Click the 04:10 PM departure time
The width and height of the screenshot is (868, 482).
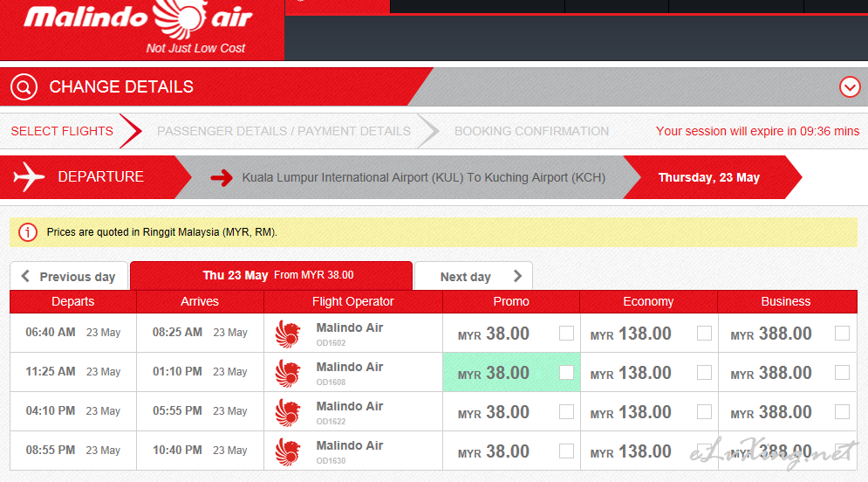click(x=51, y=411)
